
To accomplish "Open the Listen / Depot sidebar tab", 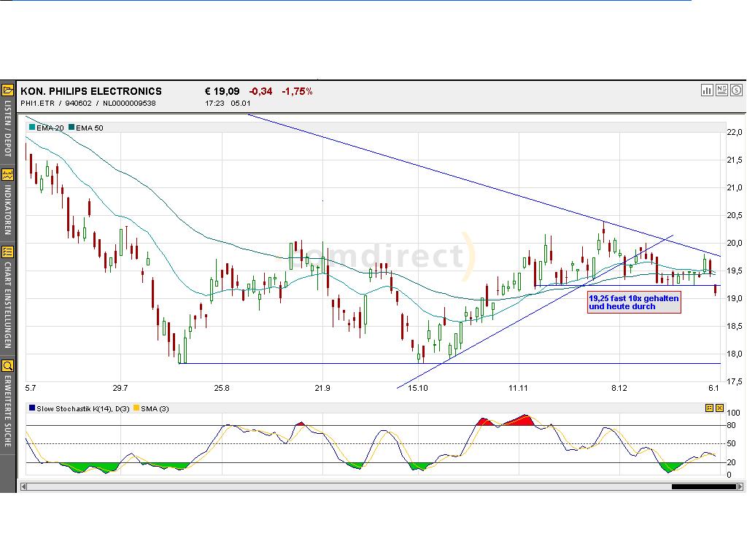I will pos(8,130).
